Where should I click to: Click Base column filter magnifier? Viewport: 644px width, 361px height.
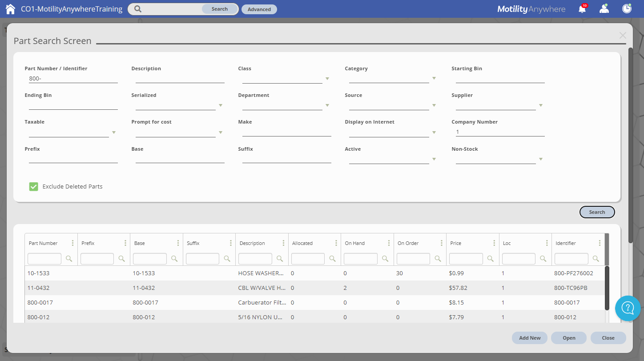(174, 259)
